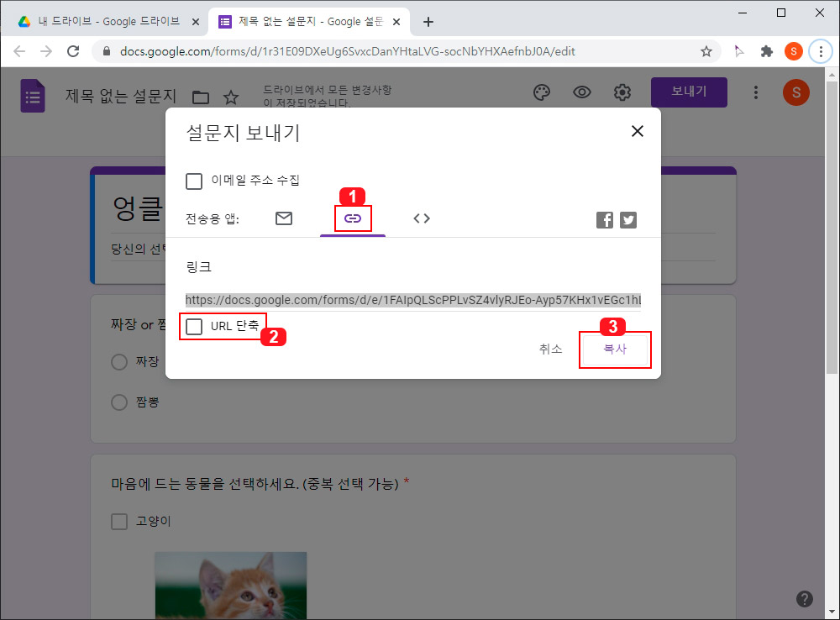Open the Chrome profile avatar
The width and height of the screenshot is (840, 620).
[x=794, y=51]
